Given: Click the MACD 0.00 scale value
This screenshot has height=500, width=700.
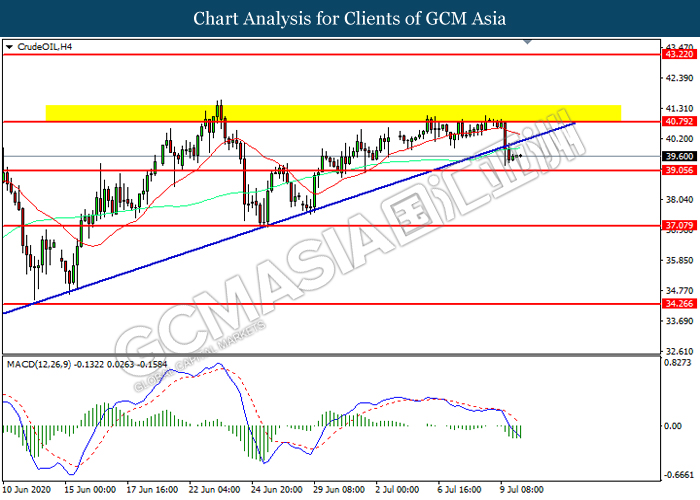Looking at the screenshot, I should [x=673, y=426].
